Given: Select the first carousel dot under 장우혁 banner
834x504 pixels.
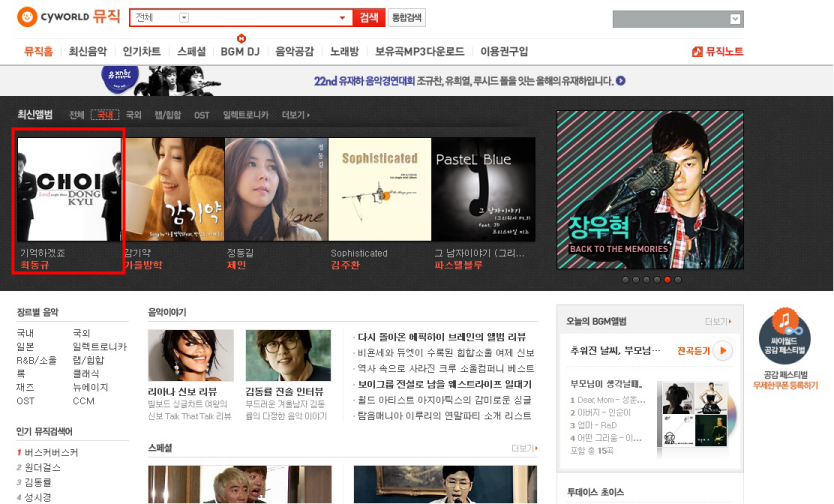Looking at the screenshot, I should [626, 280].
